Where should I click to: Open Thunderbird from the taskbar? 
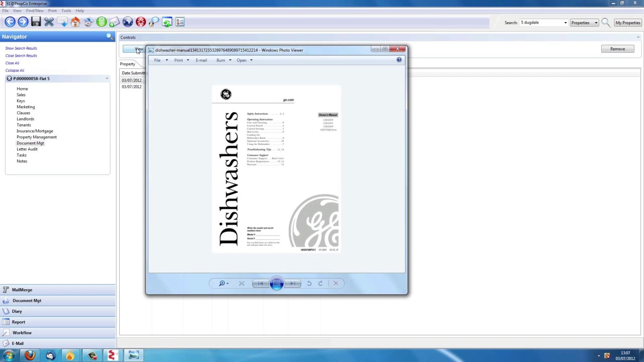coord(50,356)
